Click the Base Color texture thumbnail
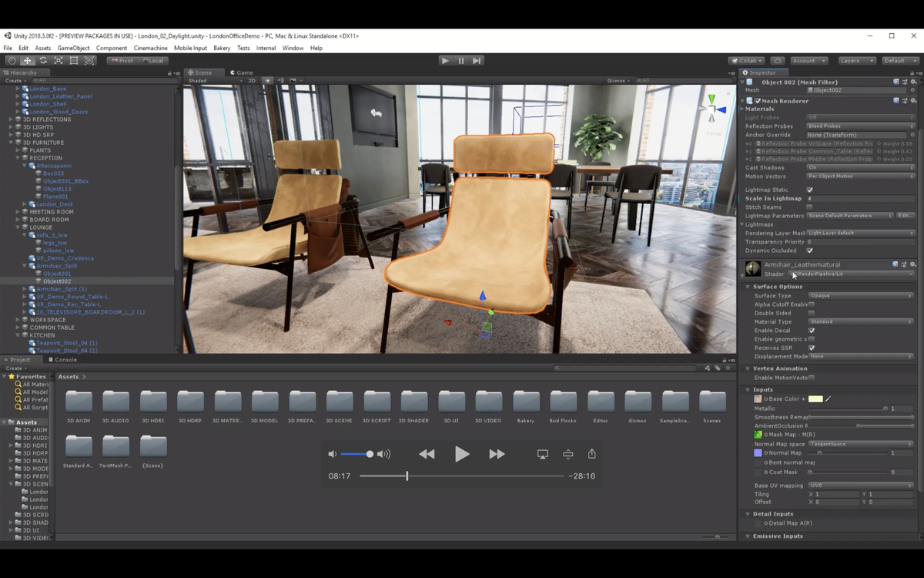The height and width of the screenshot is (578, 924). [758, 398]
